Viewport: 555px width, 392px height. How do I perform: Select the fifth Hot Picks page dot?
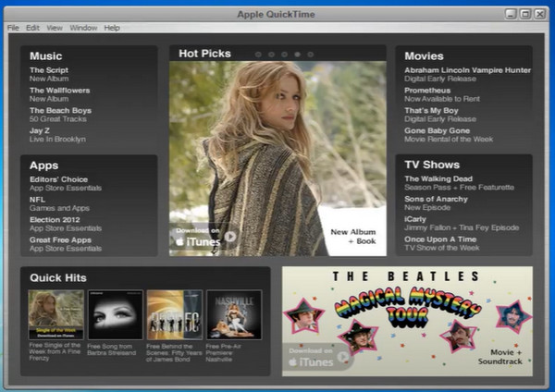tap(311, 55)
